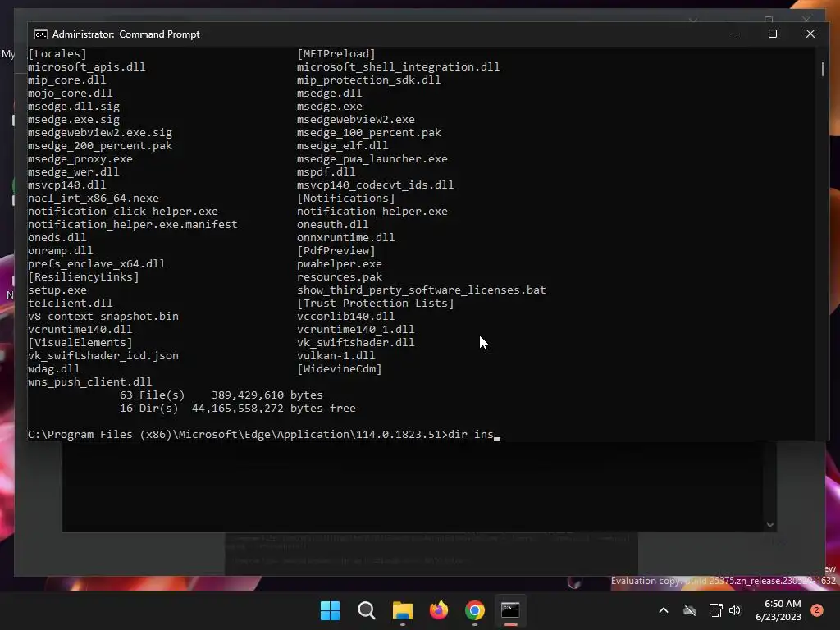
Task: Show hidden system tray icons
Action: click(x=663, y=610)
